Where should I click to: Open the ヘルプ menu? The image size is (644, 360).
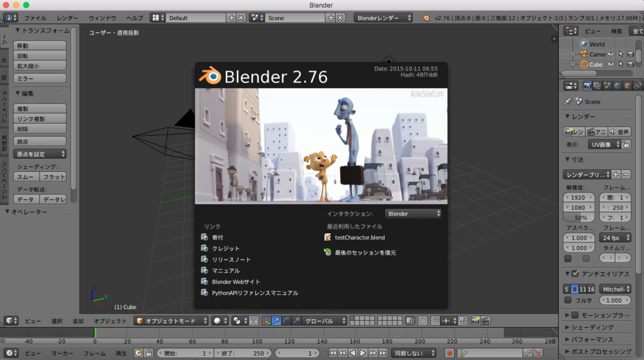pyautogui.click(x=135, y=18)
